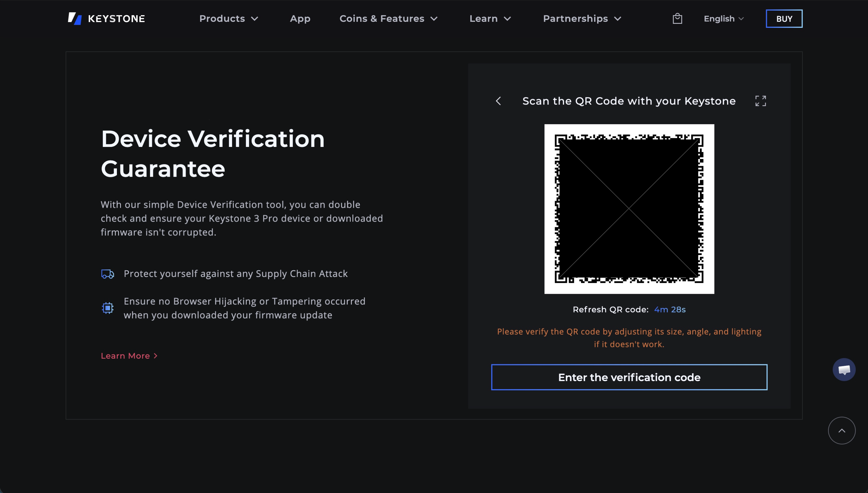Click the Device Verification Guarantee heading
The height and width of the screenshot is (493, 868).
213,154
